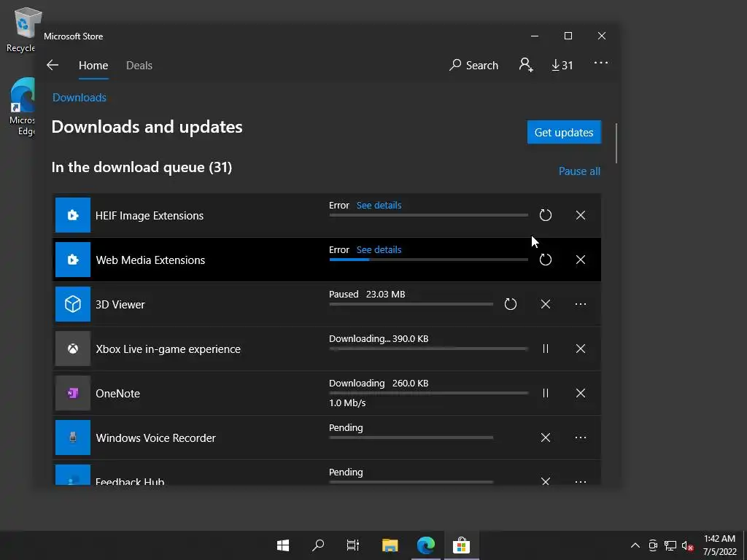Cancel the 3D Viewer download
This screenshot has width=747, height=560.
tap(546, 304)
